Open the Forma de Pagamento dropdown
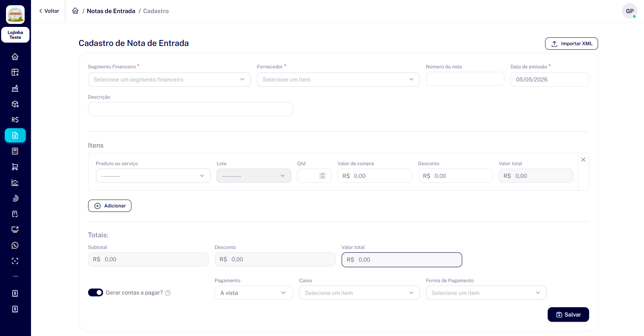 coord(486,293)
